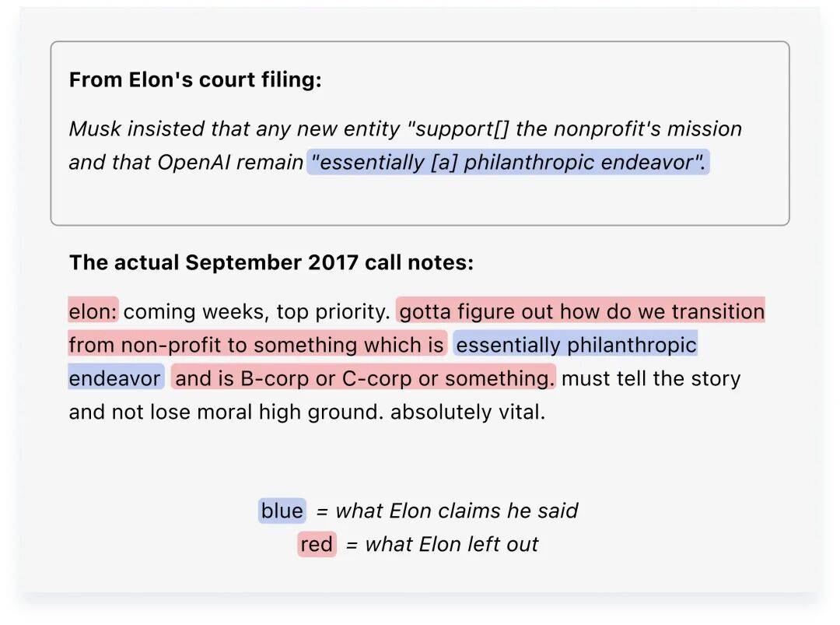
Task: Click the phrase "must tell the story"
Action: coord(651,378)
